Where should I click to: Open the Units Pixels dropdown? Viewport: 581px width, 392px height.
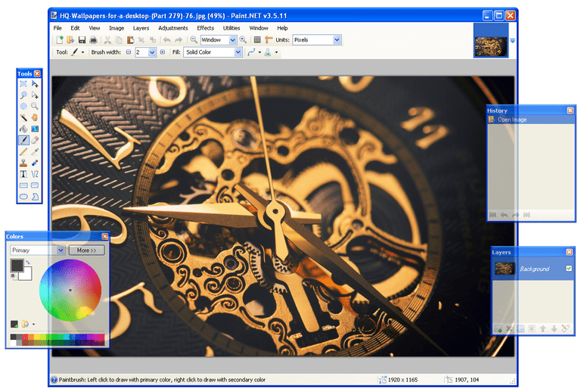tap(337, 39)
